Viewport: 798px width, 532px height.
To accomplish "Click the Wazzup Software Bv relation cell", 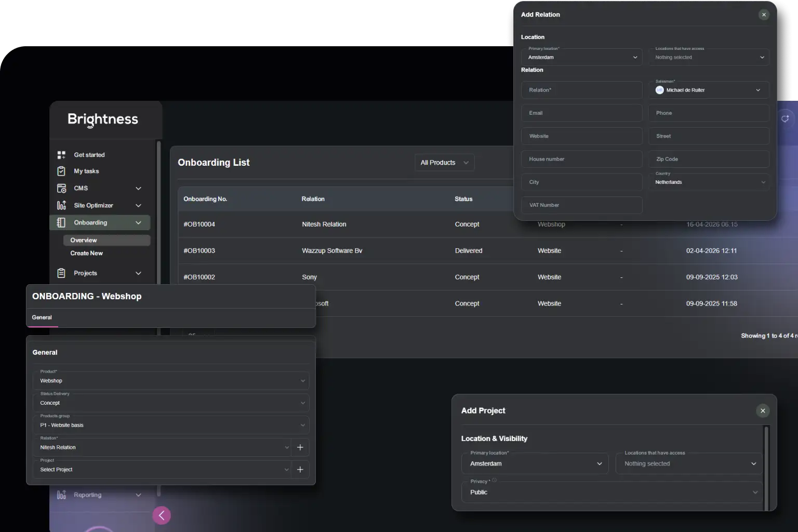I will click(x=332, y=251).
